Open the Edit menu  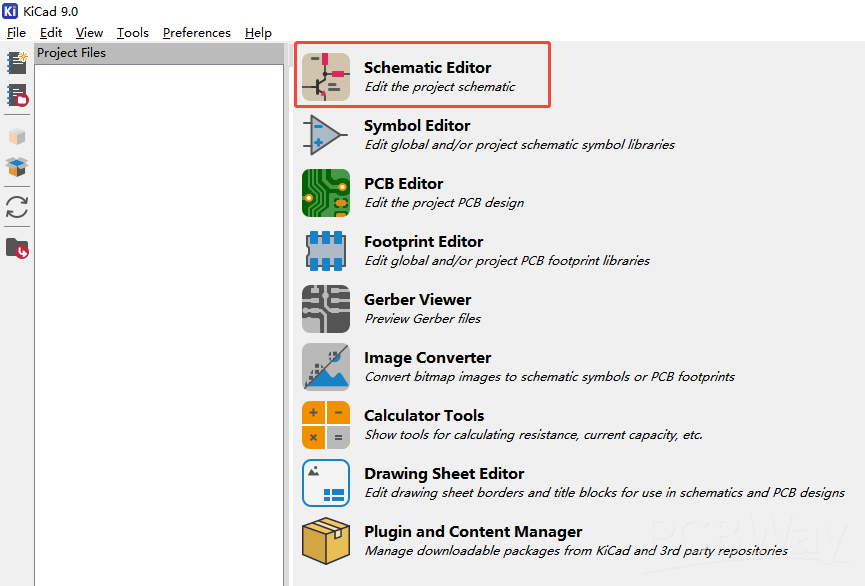pos(51,33)
